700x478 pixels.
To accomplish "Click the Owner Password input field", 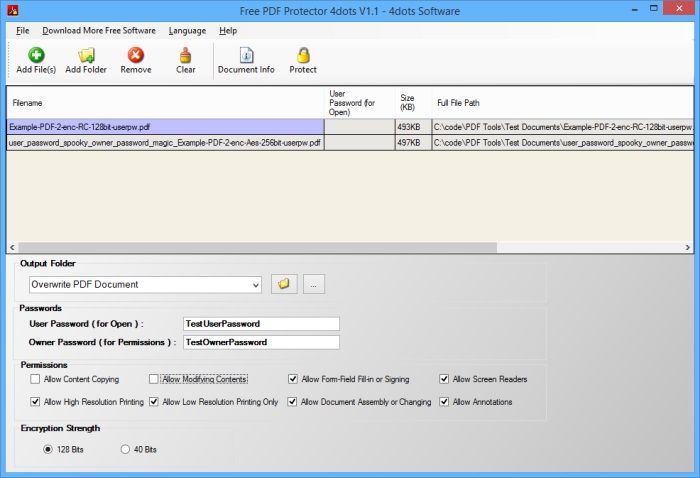I will 261,342.
